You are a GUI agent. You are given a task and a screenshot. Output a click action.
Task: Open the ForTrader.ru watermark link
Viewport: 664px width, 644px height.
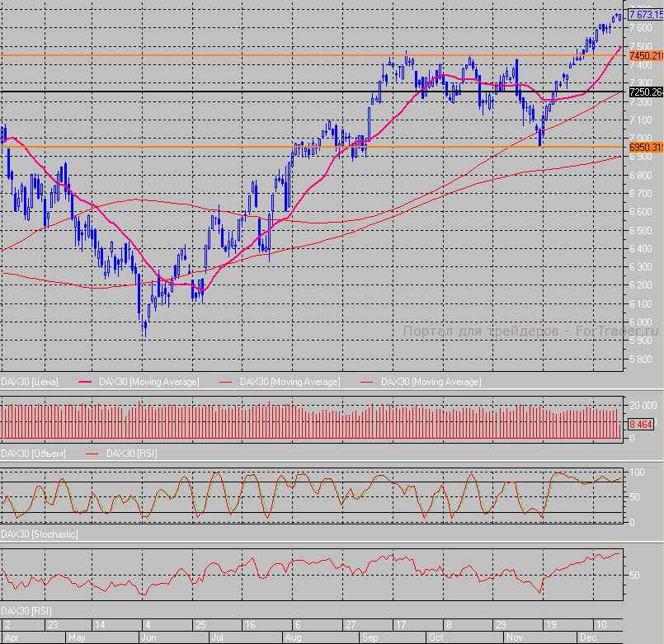point(530,331)
